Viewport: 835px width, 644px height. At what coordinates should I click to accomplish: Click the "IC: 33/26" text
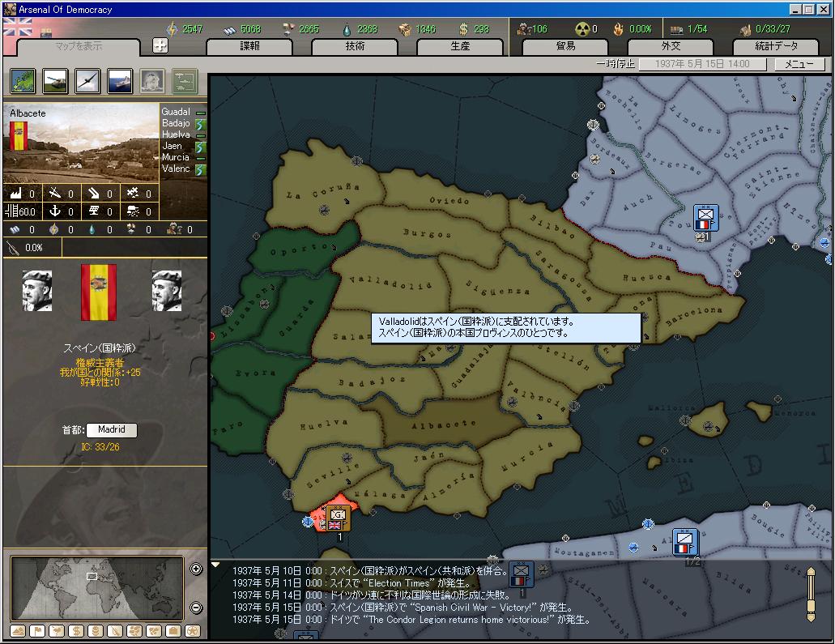point(100,447)
